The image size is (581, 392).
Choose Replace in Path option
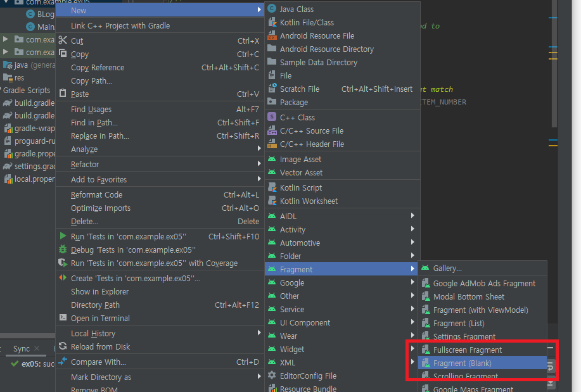pos(160,136)
